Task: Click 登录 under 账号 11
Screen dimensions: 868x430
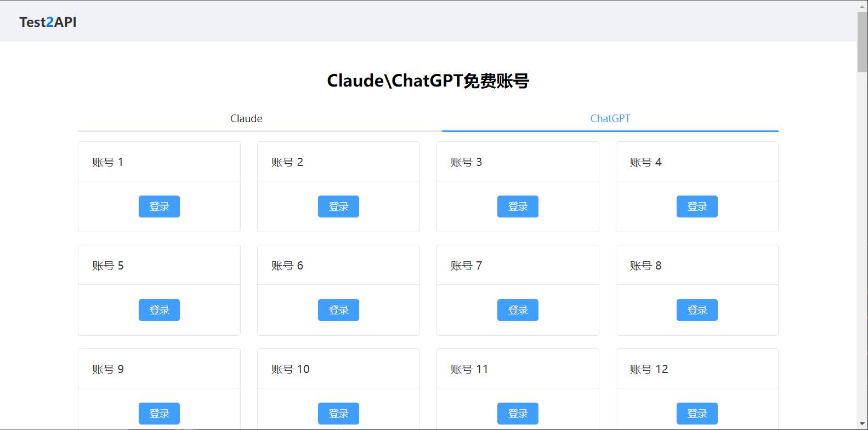Action: click(518, 414)
